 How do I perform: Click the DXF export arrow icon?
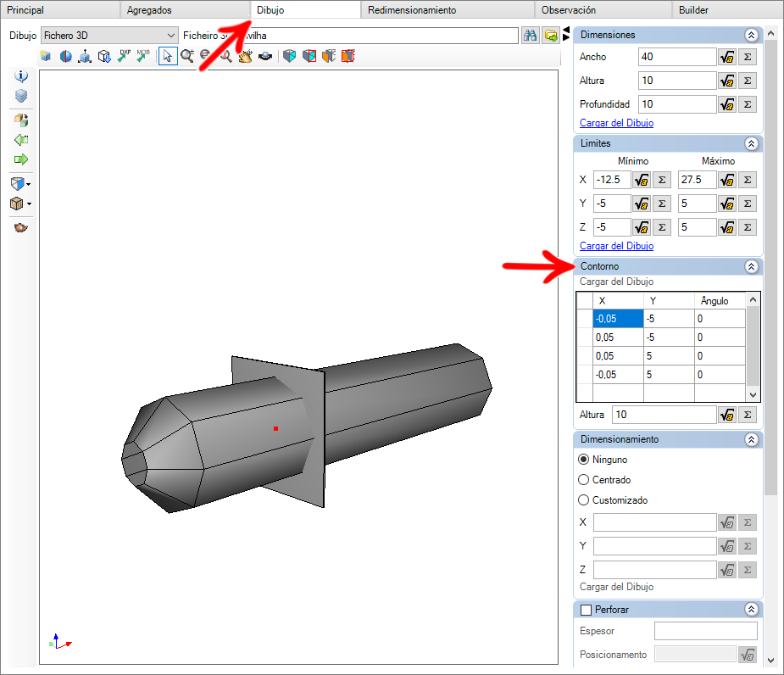124,56
